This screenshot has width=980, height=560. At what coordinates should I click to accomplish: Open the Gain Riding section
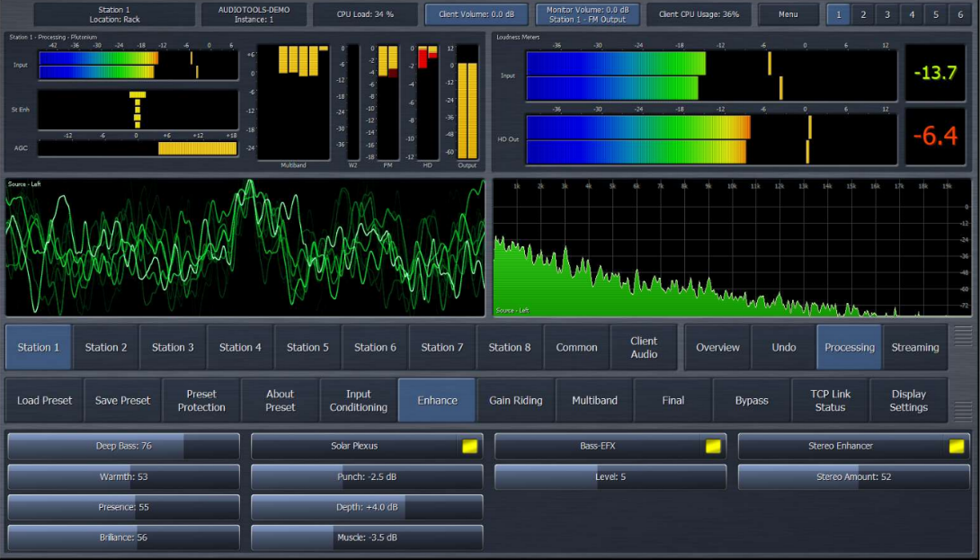tap(516, 400)
